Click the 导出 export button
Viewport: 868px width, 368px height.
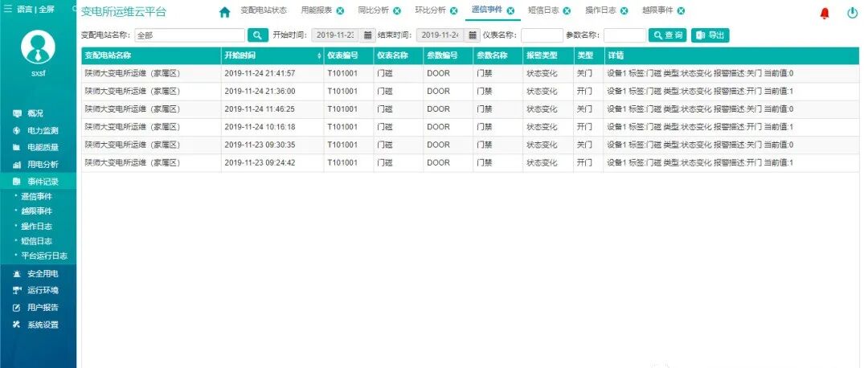pos(710,35)
